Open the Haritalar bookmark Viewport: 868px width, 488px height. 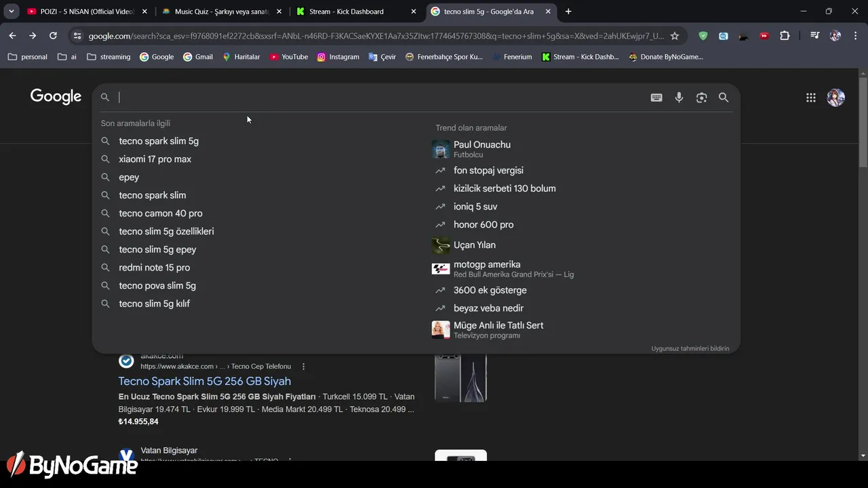(241, 57)
